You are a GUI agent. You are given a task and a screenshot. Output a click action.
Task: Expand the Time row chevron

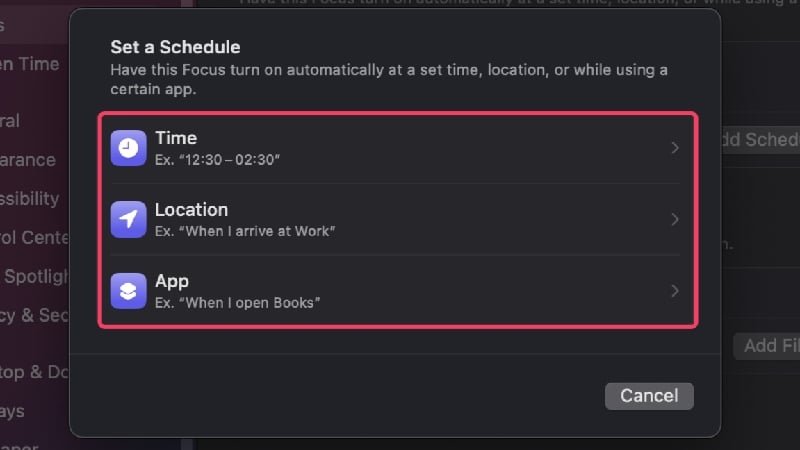pos(675,148)
